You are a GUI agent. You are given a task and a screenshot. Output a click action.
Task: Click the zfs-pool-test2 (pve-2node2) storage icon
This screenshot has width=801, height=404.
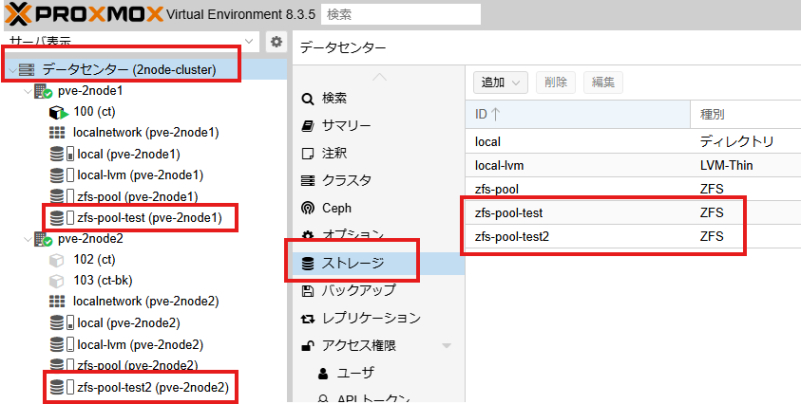coord(62,388)
